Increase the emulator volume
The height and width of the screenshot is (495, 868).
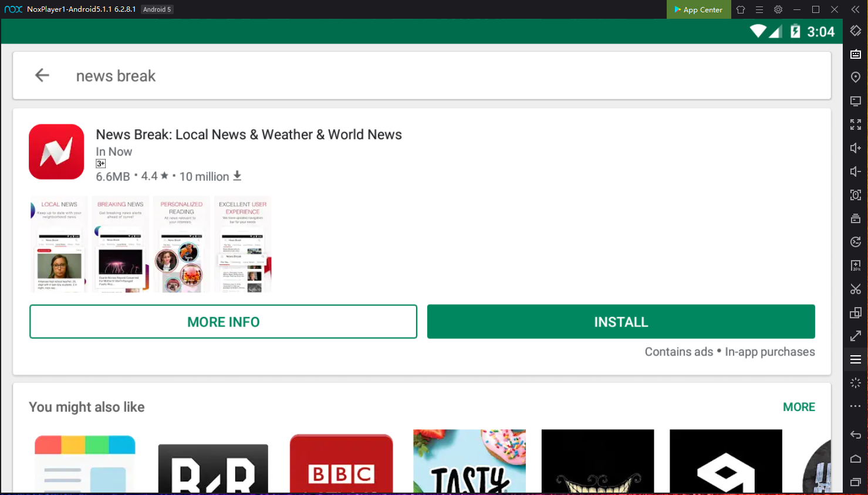coord(855,147)
